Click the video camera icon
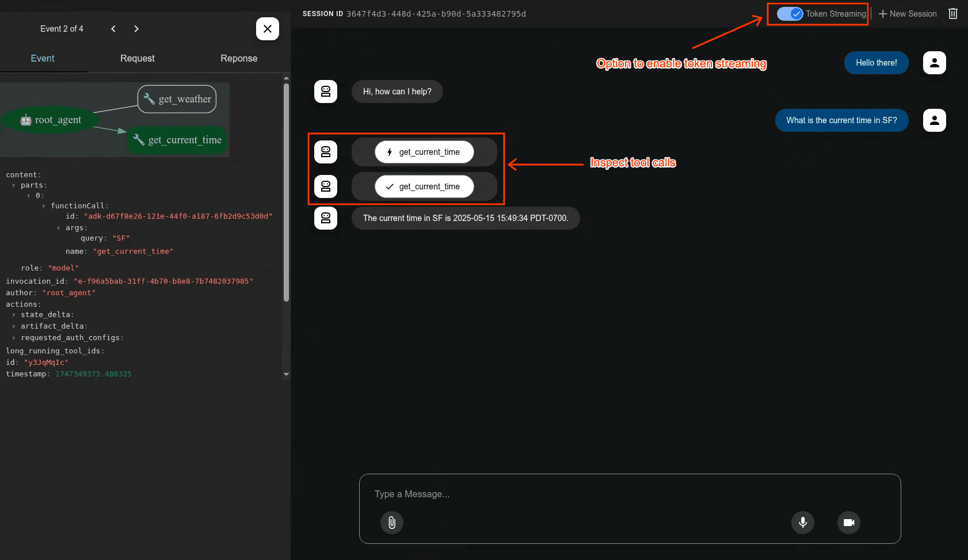The height and width of the screenshot is (560, 968). pos(848,523)
